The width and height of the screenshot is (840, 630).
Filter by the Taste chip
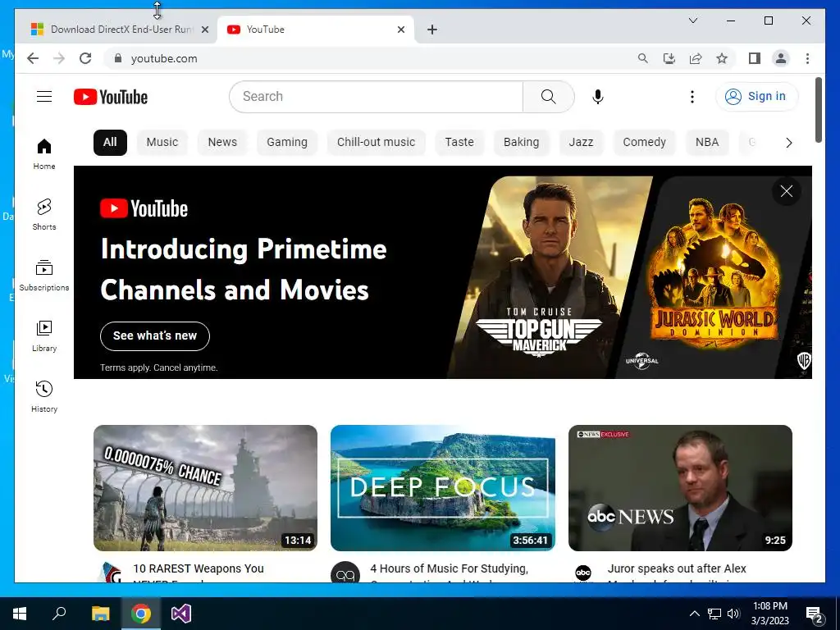click(459, 142)
